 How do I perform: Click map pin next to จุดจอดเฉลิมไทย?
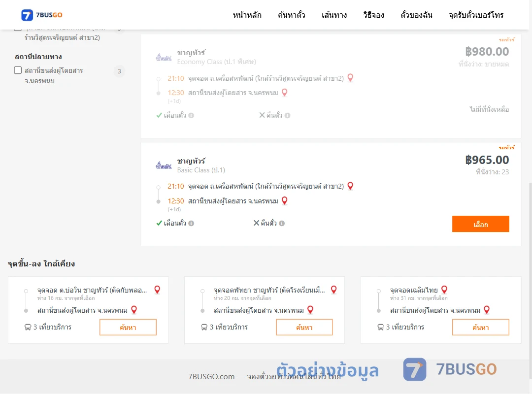[444, 290]
